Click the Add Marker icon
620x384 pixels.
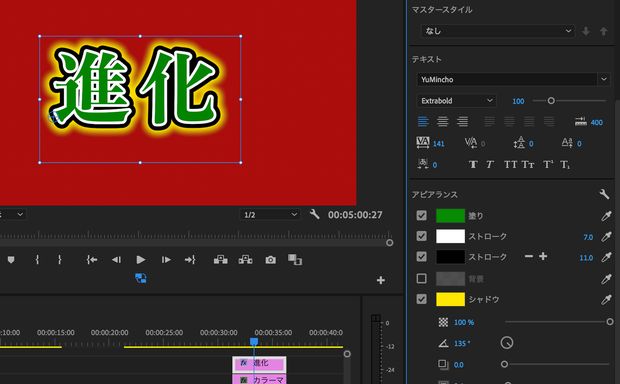point(11,260)
